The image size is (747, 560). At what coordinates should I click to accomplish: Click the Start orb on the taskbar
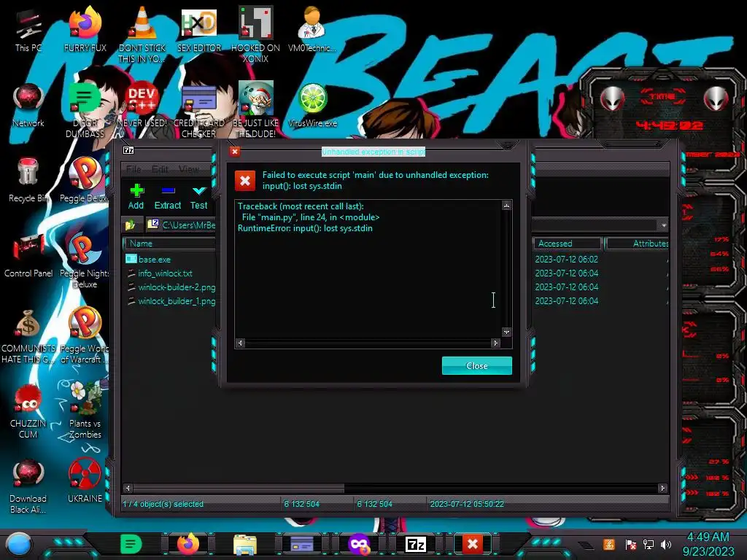click(x=19, y=545)
